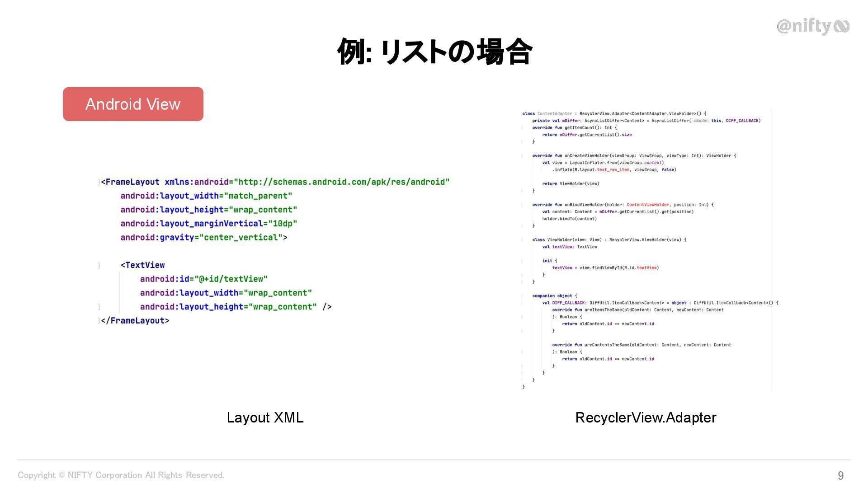This screenshot has height=488, width=868.
Task: Select android:gravity="center_vertical" line
Action: [203, 238]
